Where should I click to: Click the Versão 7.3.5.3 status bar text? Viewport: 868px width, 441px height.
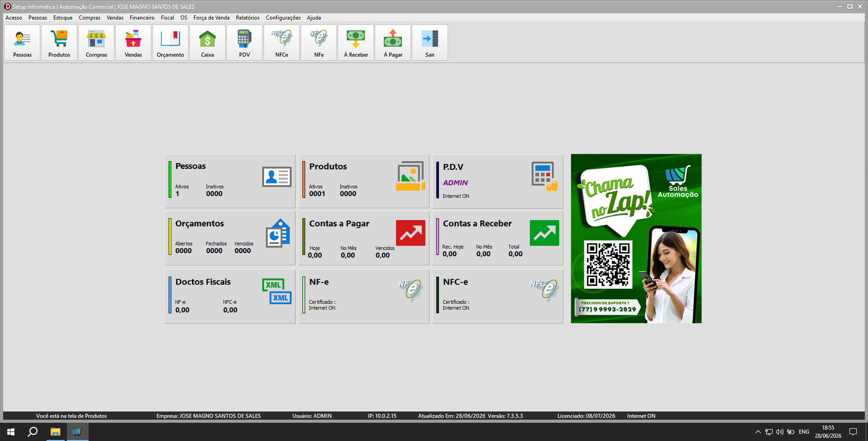(x=505, y=416)
